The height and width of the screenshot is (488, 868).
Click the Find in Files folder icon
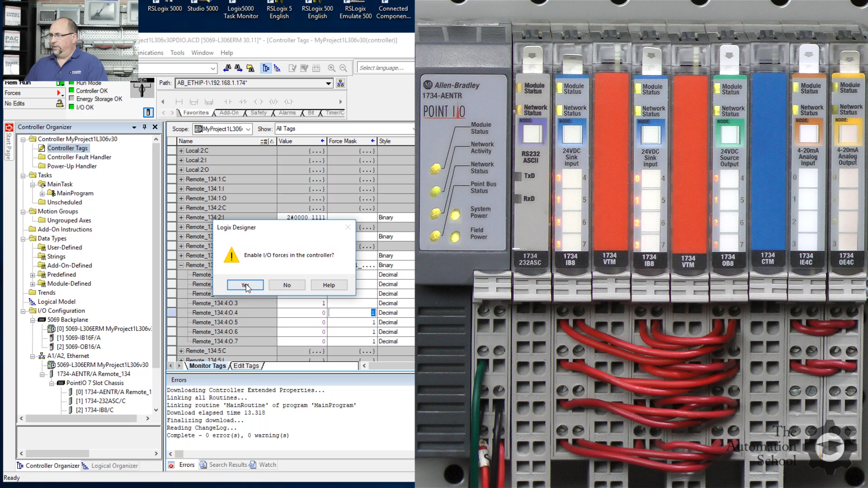250,68
